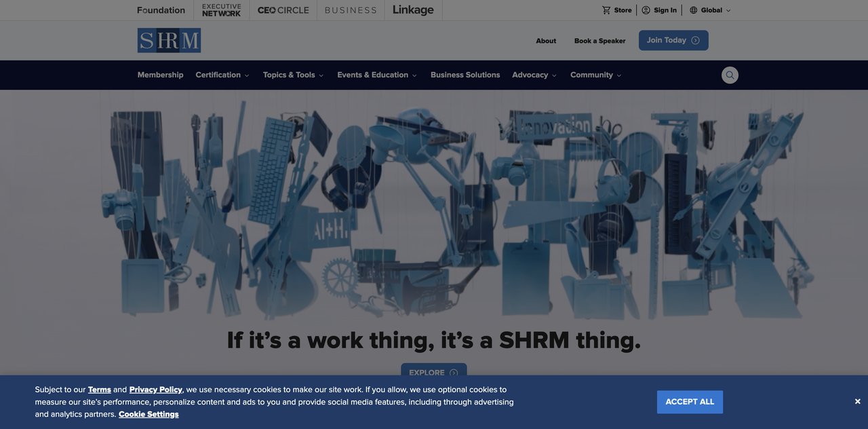The image size is (868, 429).
Task: Open Book a Speaker link
Action: pos(600,41)
